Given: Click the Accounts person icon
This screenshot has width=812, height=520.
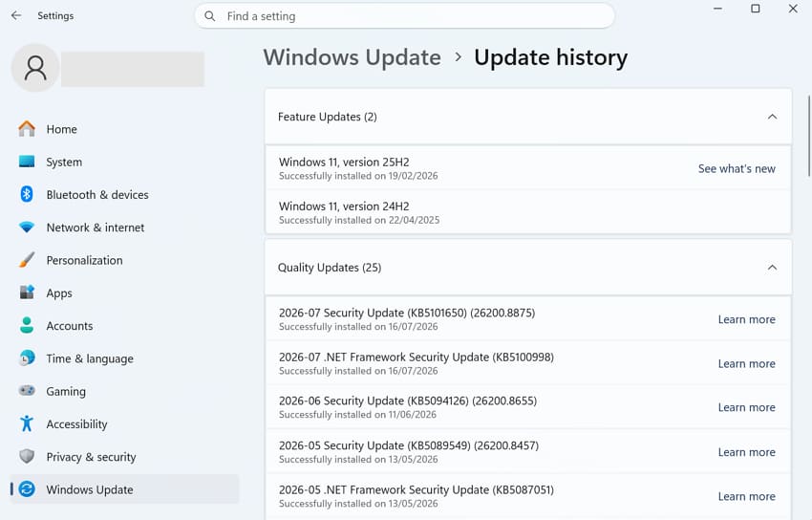Looking at the screenshot, I should point(27,325).
